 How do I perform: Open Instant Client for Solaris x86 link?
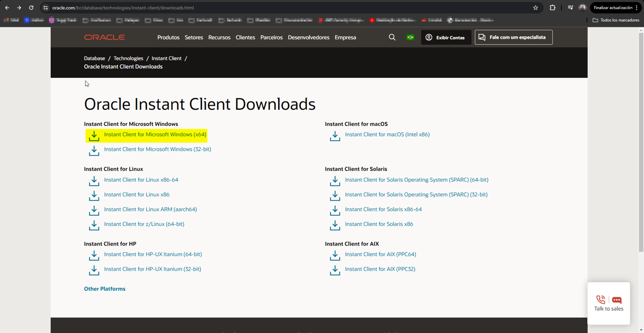[379, 224]
